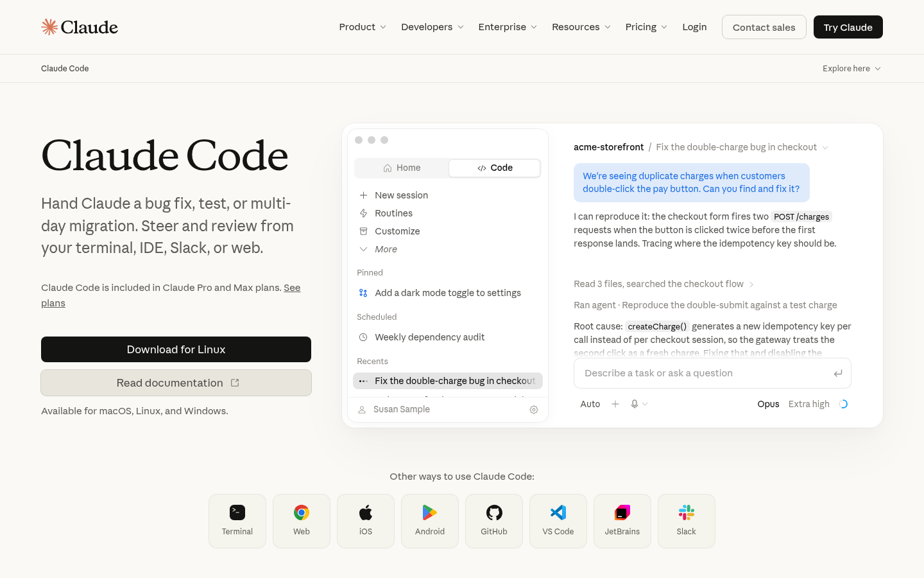Select the Extra high effort label
Image resolution: width=924 pixels, height=578 pixels.
[809, 404]
